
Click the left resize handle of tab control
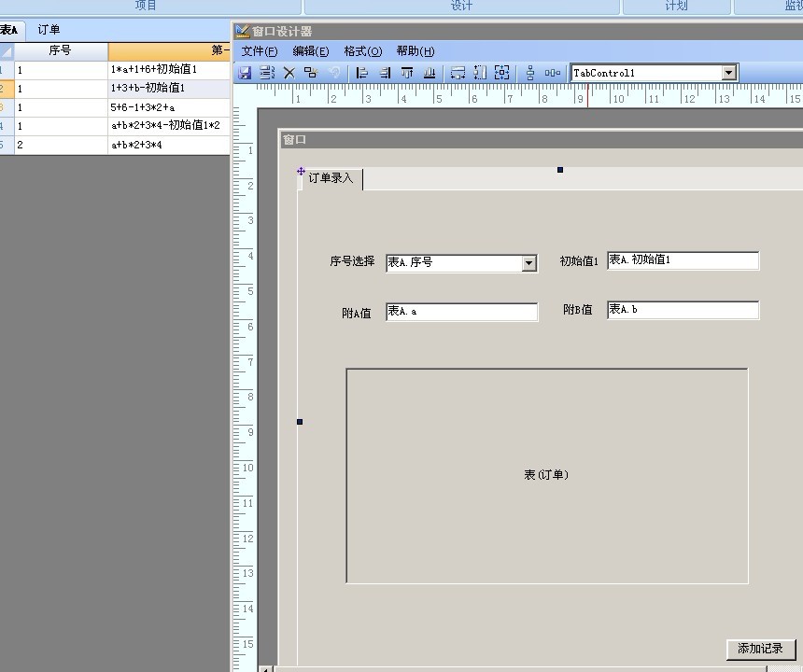[300, 422]
